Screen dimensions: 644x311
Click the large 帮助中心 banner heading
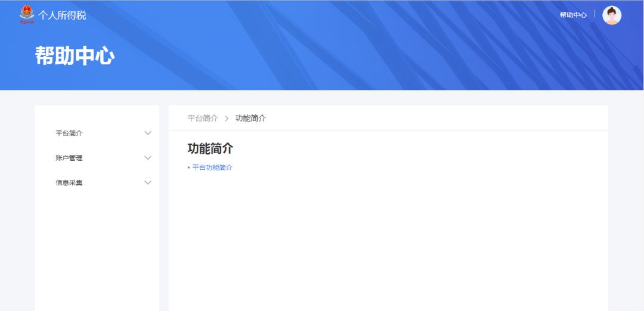[x=75, y=55]
